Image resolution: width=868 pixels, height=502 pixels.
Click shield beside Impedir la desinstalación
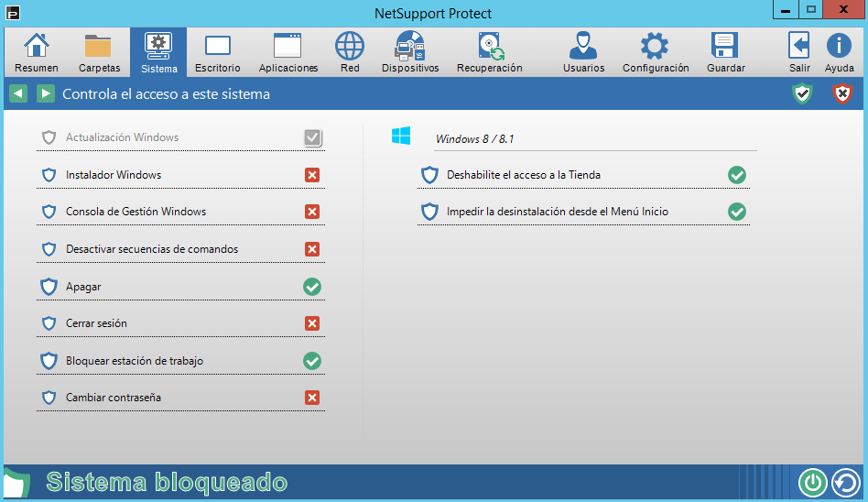[x=430, y=212]
